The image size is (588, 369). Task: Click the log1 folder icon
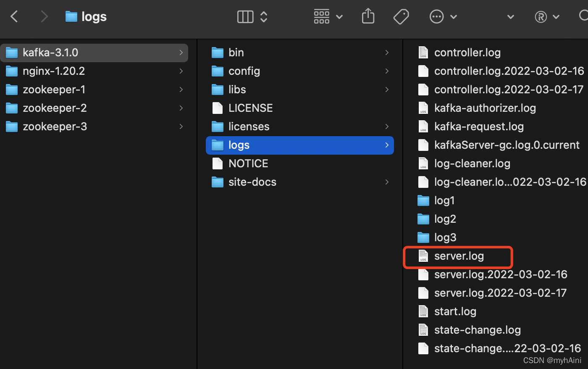point(423,200)
